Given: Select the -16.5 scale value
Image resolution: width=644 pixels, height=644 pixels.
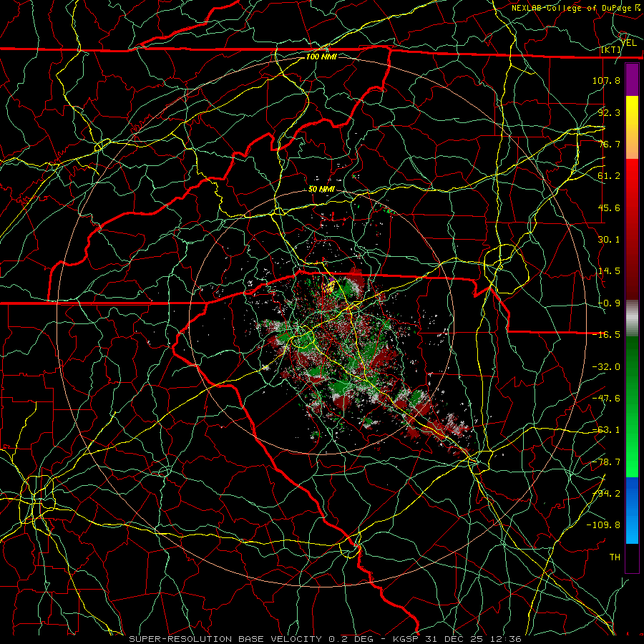Looking at the screenshot, I should click(606, 335).
